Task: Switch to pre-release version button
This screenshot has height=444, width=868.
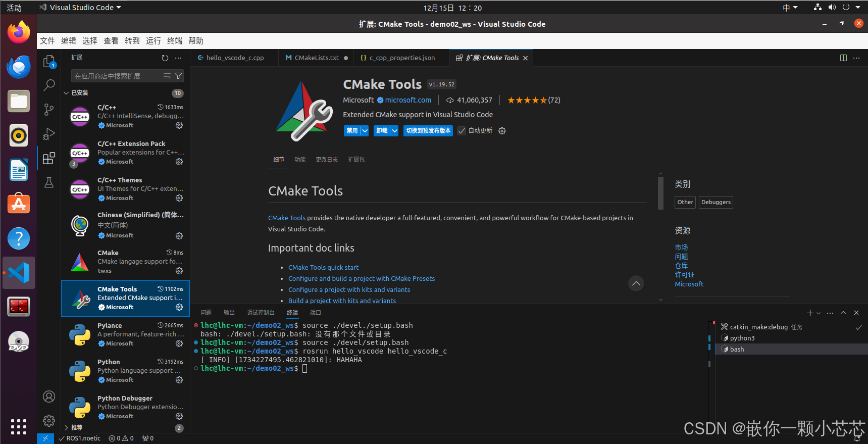Action: [428, 131]
